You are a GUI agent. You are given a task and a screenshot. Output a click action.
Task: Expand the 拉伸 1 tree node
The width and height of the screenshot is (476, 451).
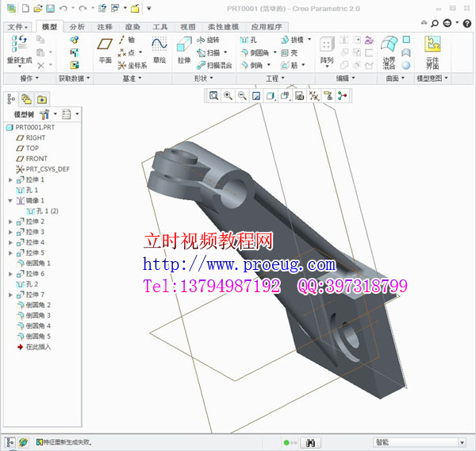10,180
